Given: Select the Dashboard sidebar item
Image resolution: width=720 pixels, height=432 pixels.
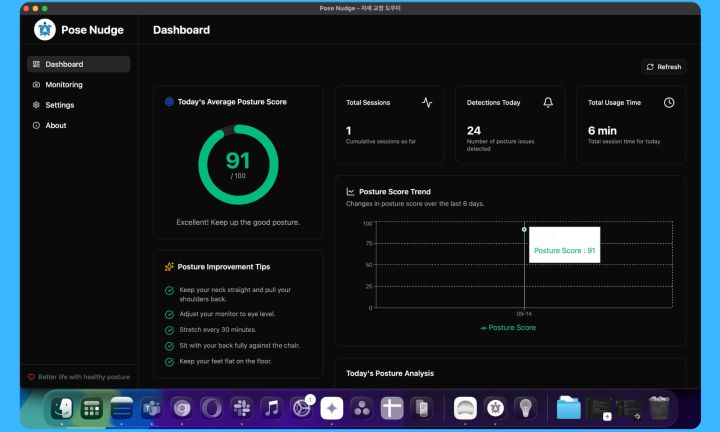Looking at the screenshot, I should point(64,64).
